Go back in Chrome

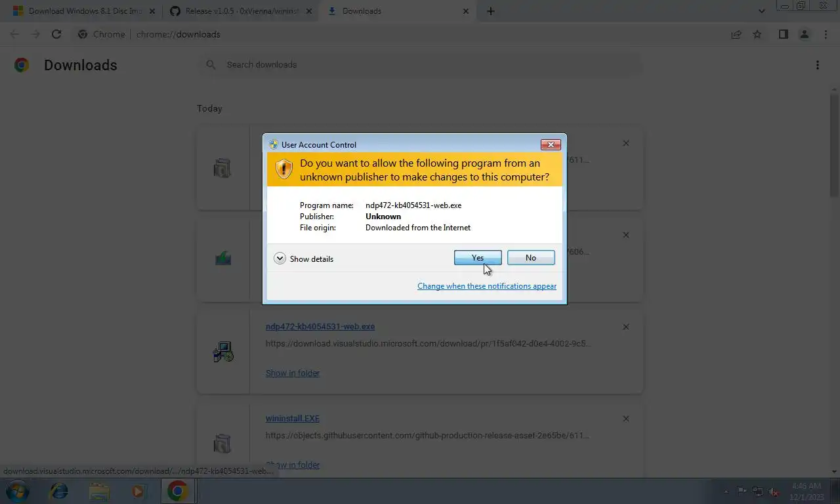tap(14, 34)
